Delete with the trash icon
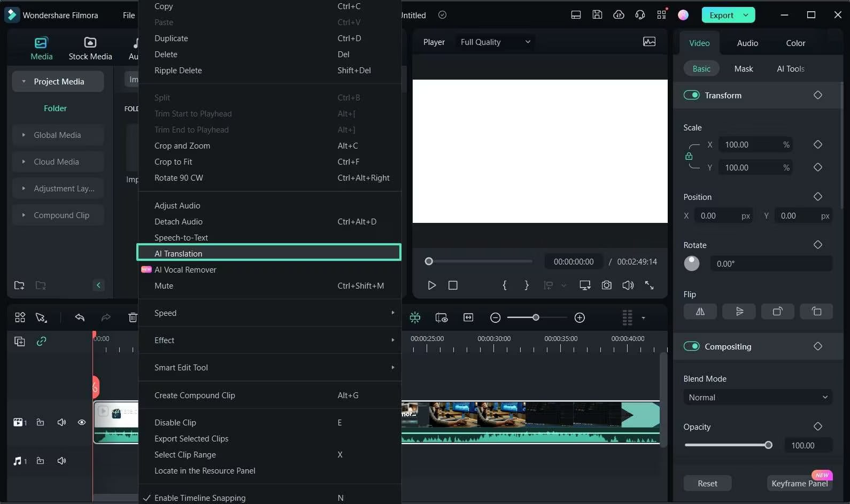The image size is (850, 504). coord(133,317)
